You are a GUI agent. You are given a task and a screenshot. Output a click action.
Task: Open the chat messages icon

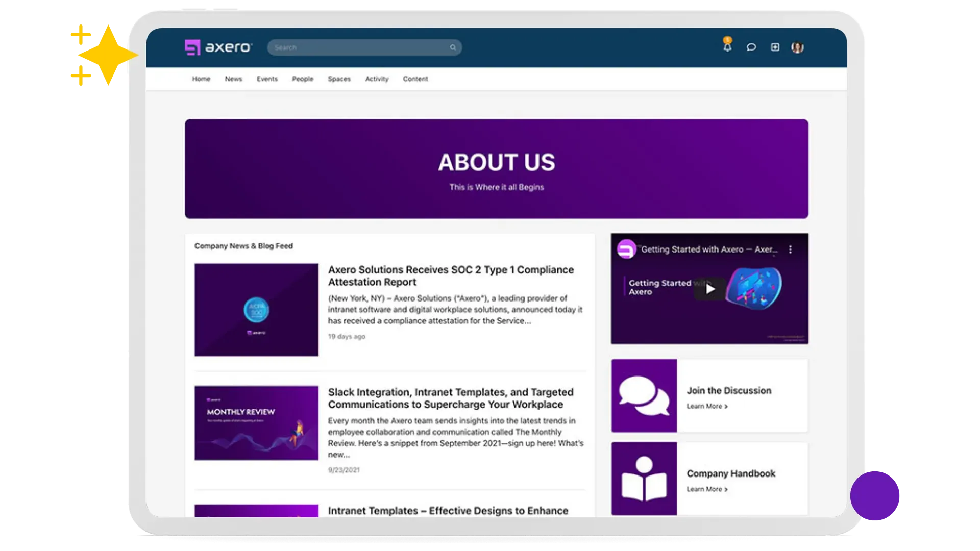click(751, 47)
